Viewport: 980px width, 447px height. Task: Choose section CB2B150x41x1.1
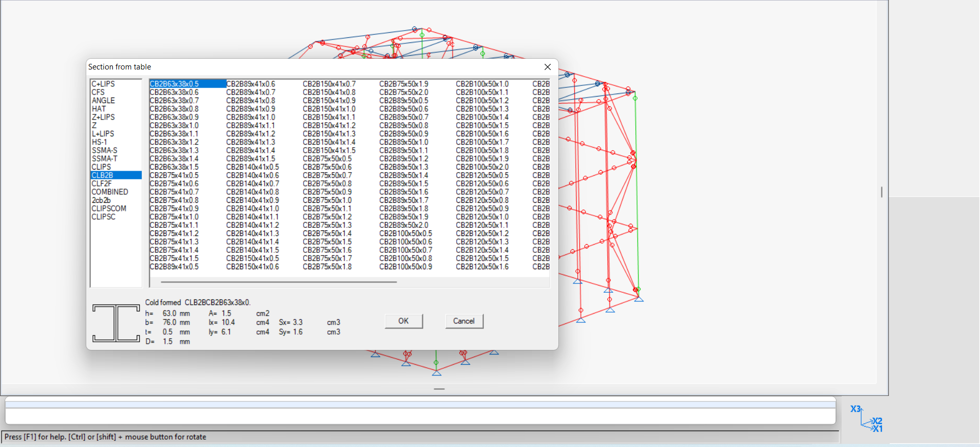pyautogui.click(x=329, y=117)
